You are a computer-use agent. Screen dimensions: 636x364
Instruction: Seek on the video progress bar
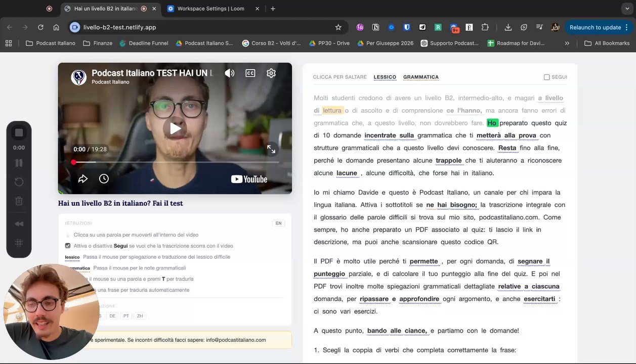pos(175,162)
